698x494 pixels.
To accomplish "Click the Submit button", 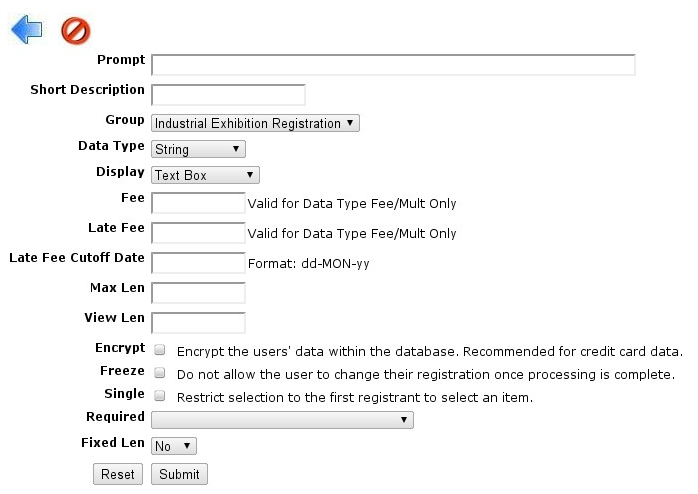I will pos(179,474).
